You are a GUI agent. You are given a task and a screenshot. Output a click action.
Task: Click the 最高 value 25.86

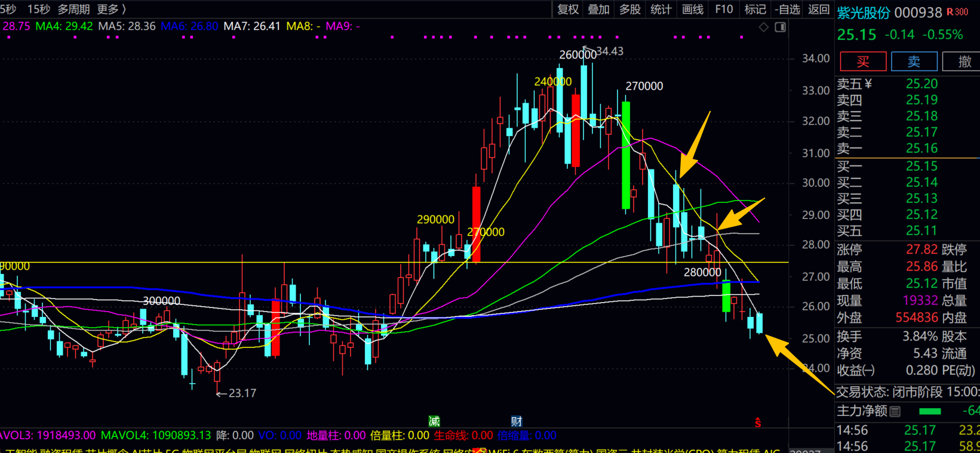tap(921, 266)
